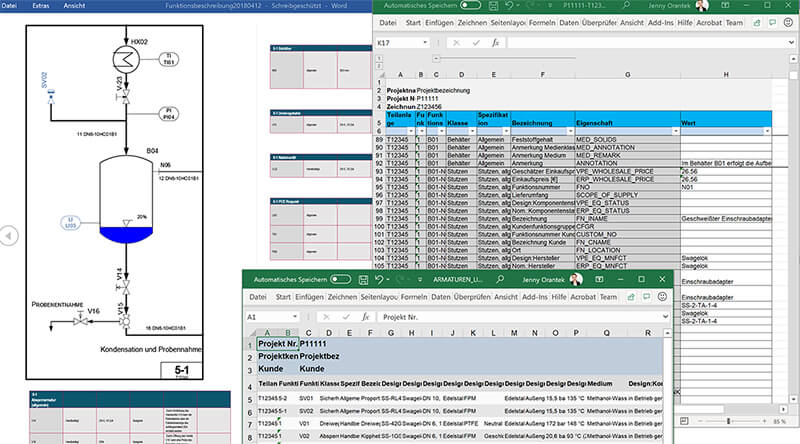This screenshot has height=444, width=800.
Task: Click ribbon display options in P11111 title bar
Action: tap(725, 6)
